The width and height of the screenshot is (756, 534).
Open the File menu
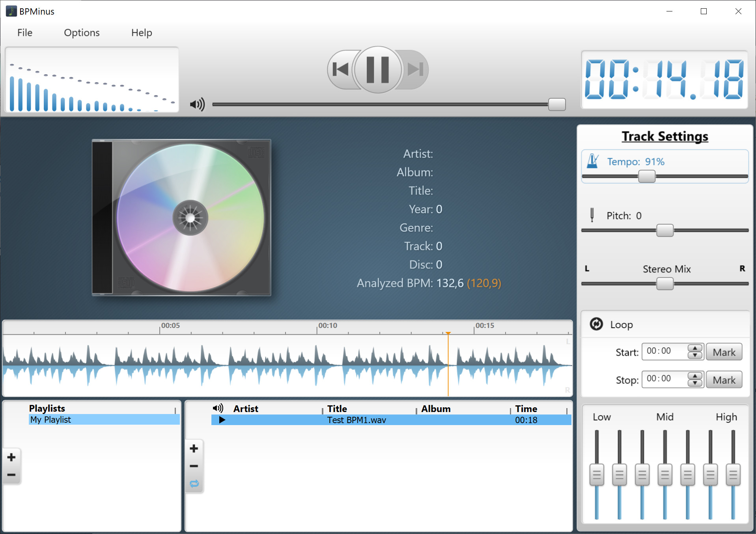tap(25, 33)
